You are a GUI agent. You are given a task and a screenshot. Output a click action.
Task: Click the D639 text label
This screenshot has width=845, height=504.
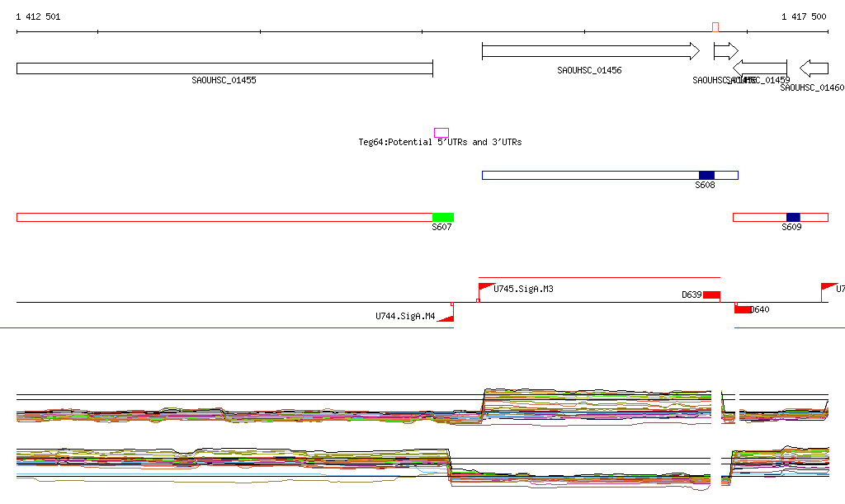692,295
